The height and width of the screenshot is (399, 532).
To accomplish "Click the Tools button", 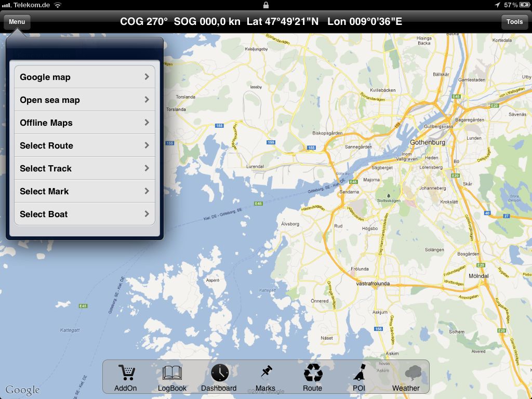I will (514, 22).
